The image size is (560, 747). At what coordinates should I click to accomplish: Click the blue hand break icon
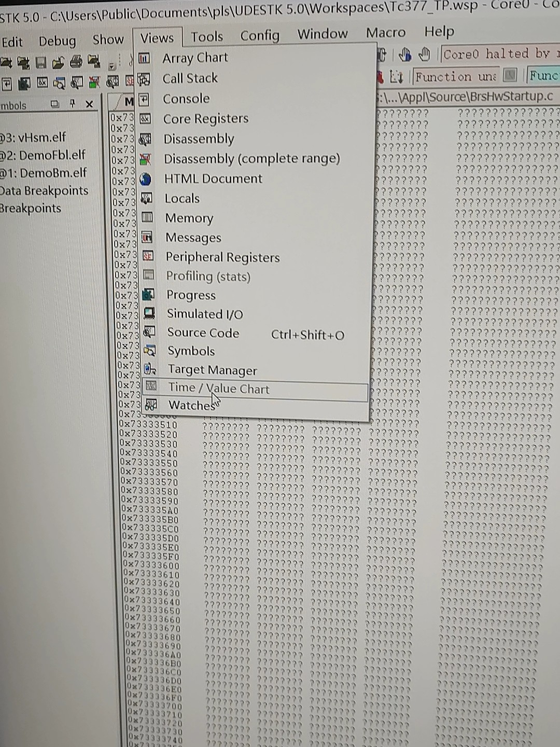coord(405,54)
